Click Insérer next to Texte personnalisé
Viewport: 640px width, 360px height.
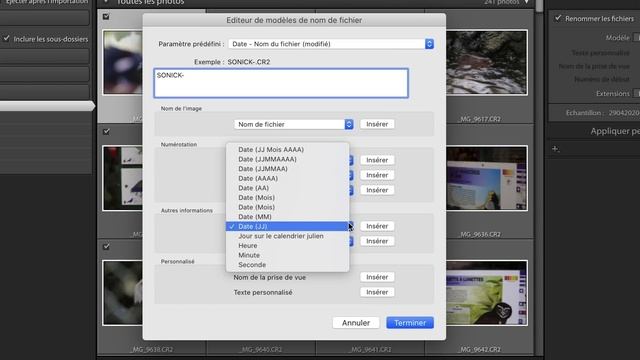[x=377, y=292]
